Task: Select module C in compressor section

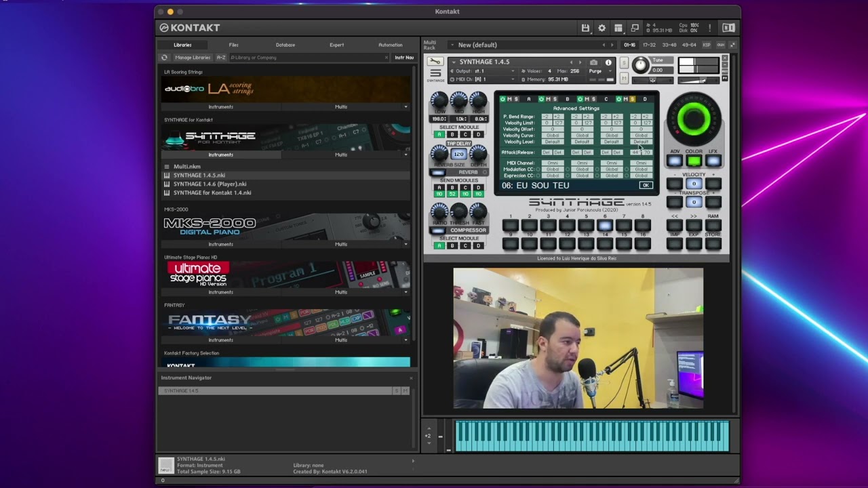Action: [x=465, y=245]
